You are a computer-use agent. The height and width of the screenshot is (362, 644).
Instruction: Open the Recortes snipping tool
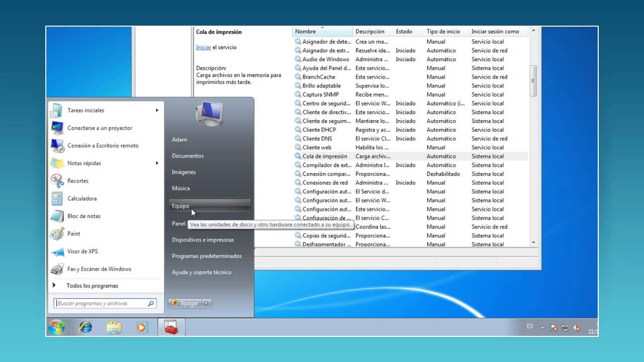pos(77,181)
